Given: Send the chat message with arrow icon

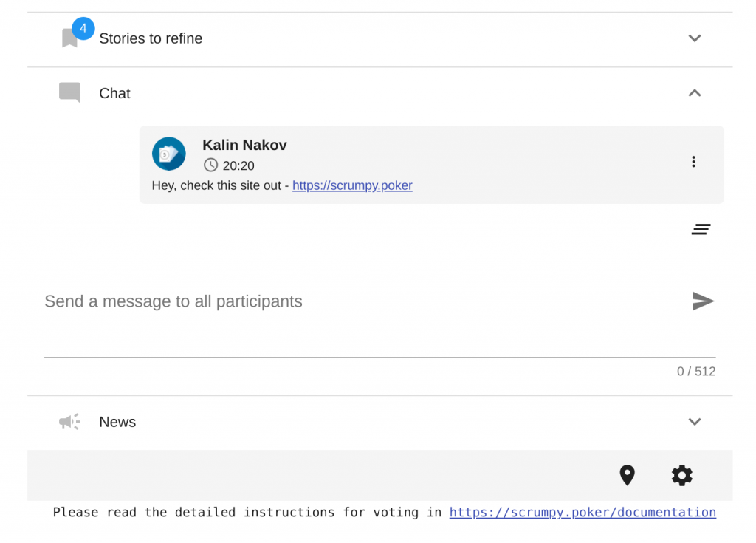Looking at the screenshot, I should point(703,301).
